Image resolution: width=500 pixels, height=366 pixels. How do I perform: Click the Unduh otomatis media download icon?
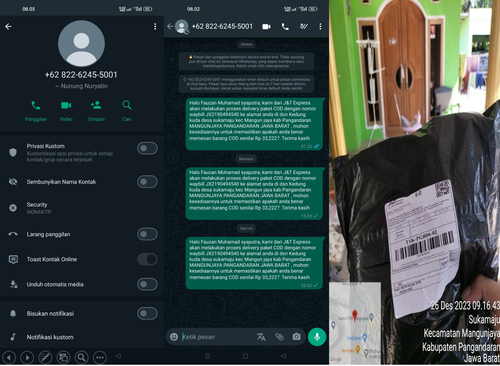[13, 284]
